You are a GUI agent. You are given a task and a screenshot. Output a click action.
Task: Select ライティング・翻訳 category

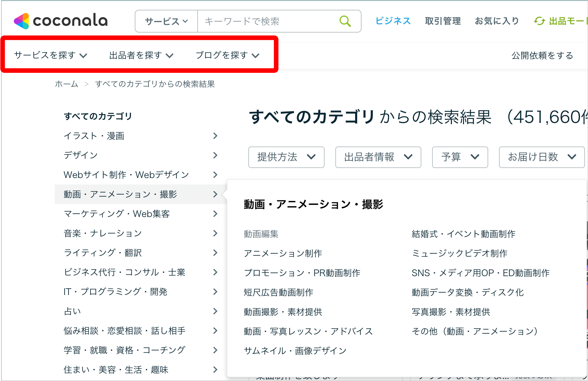pos(141,253)
